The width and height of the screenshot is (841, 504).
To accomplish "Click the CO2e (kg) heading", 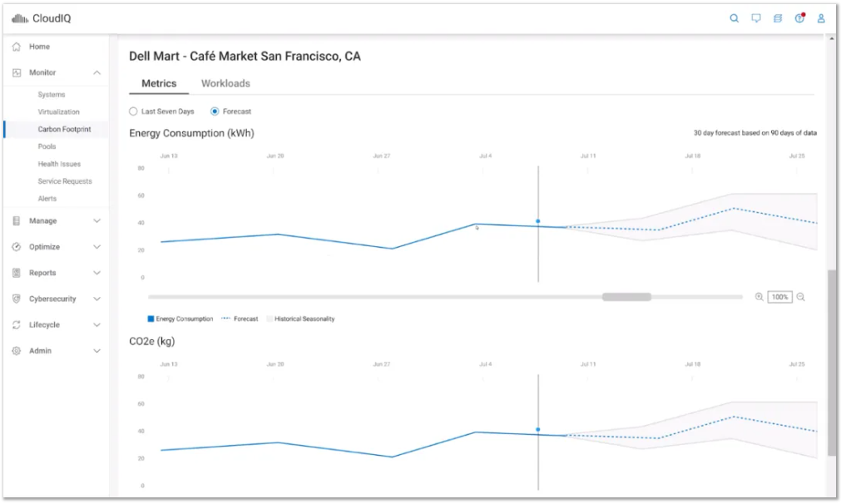I will coord(151,342).
